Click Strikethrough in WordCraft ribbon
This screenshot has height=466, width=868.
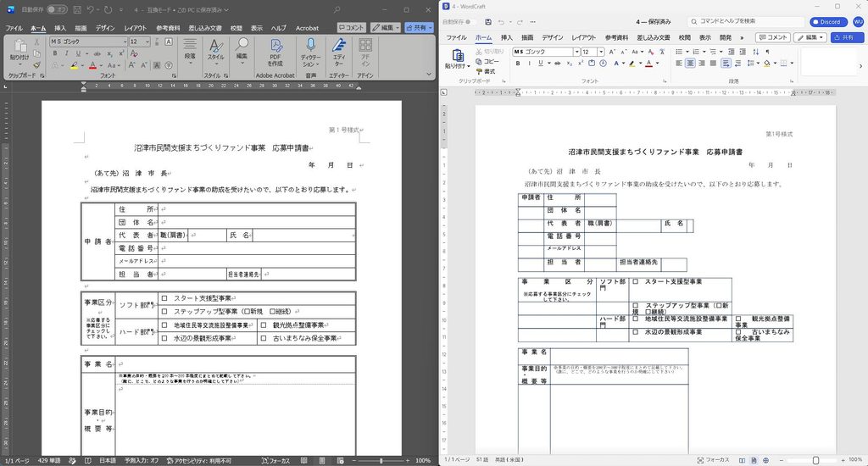tap(558, 63)
